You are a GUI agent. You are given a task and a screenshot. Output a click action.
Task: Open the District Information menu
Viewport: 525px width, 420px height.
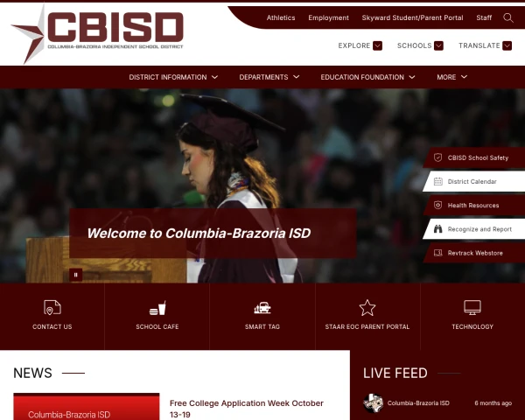click(173, 77)
